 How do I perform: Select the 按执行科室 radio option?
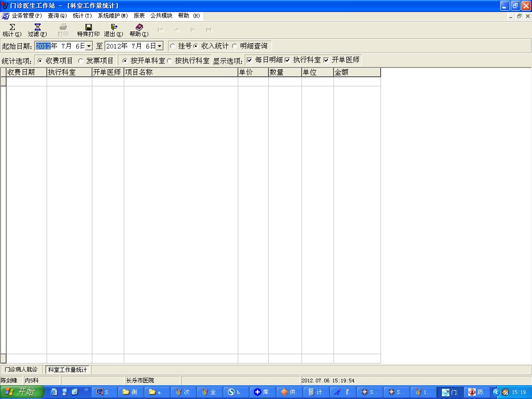(x=169, y=61)
